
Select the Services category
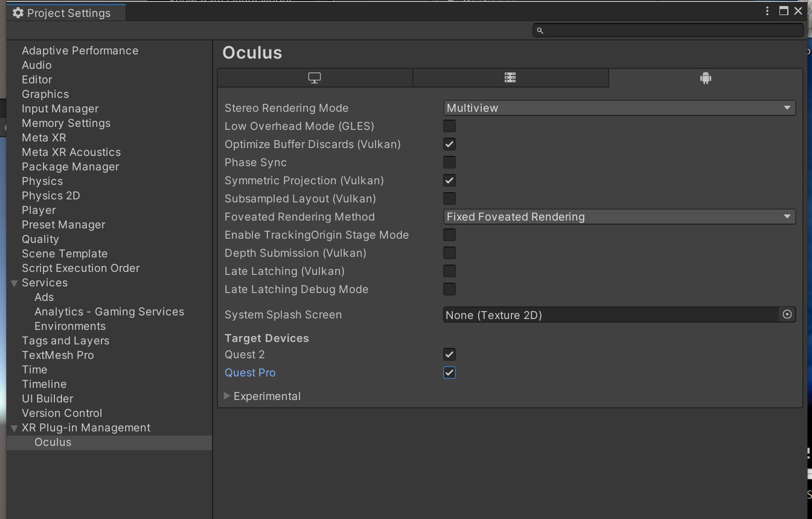[45, 283]
